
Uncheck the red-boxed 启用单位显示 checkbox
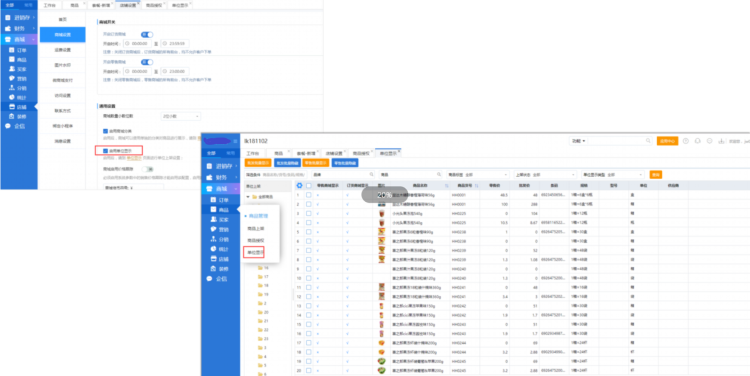(106, 150)
